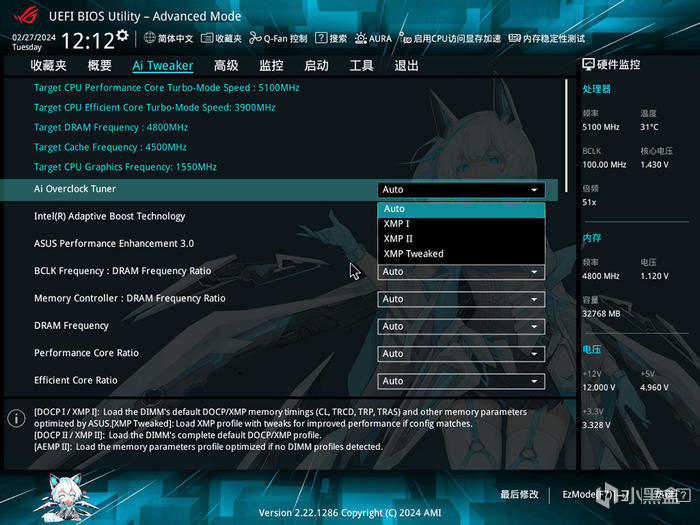Choose XMP Tweaked option
This screenshot has width=700, height=525.
pyautogui.click(x=461, y=254)
